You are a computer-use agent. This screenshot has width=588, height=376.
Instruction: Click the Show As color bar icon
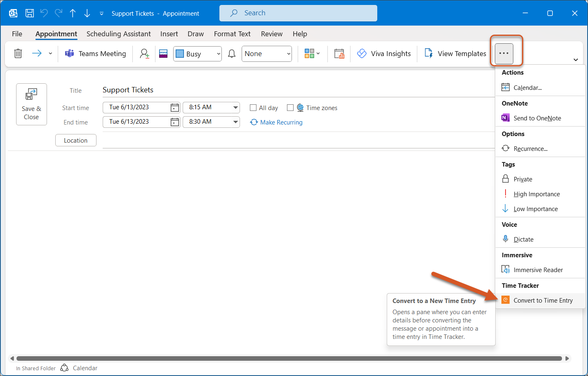(163, 54)
